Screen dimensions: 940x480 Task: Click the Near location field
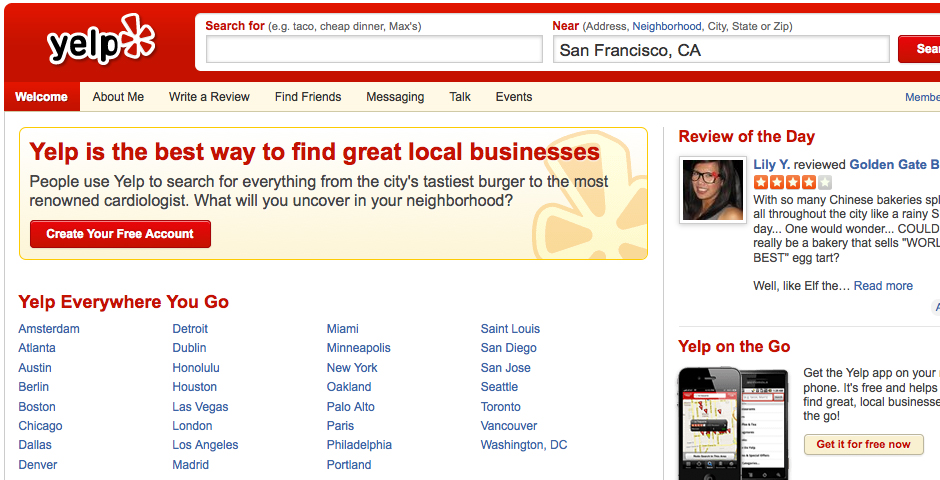(721, 49)
